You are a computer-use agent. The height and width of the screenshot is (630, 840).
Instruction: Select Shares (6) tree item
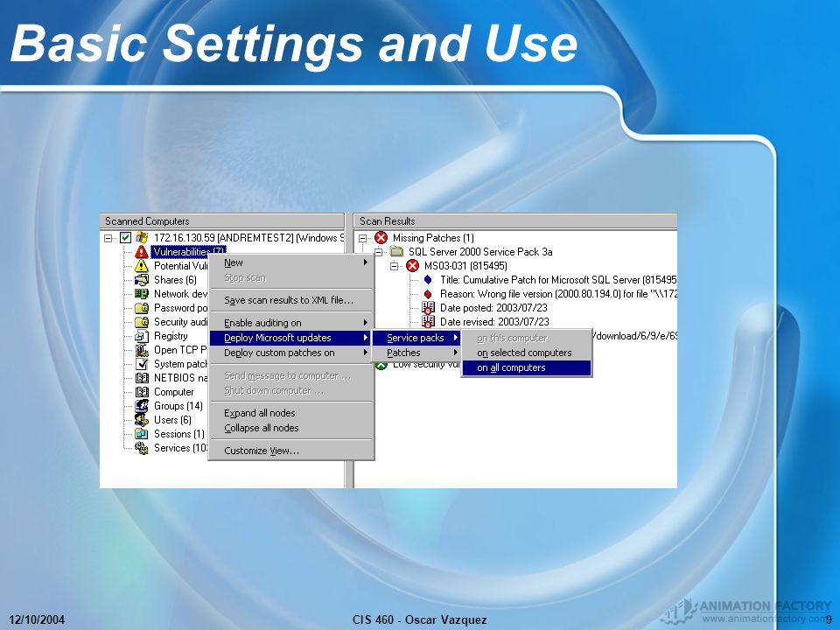click(175, 280)
